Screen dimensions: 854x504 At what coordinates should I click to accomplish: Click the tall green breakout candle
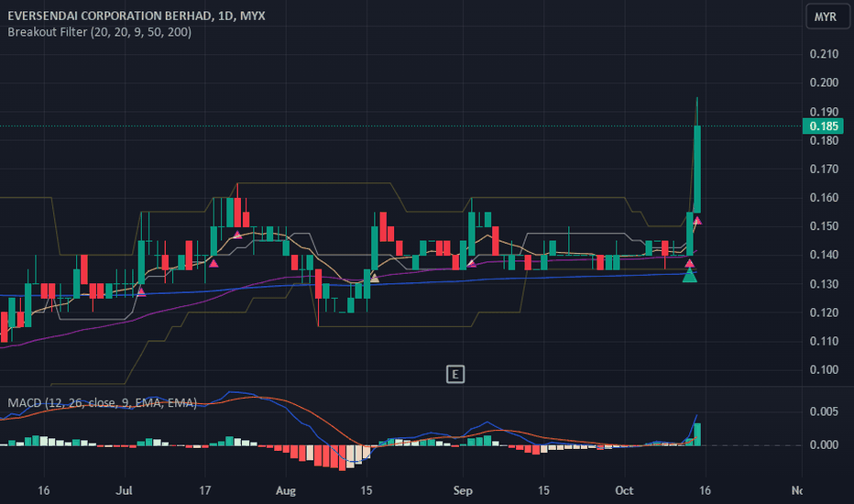tap(697, 169)
